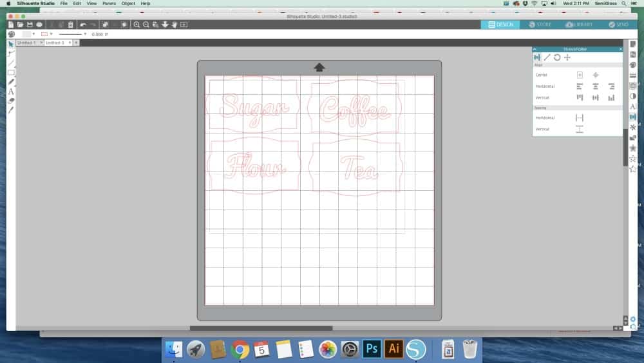Collapse the Transform panel with the top-left arrow
This screenshot has height=363, width=644.
[x=535, y=50]
